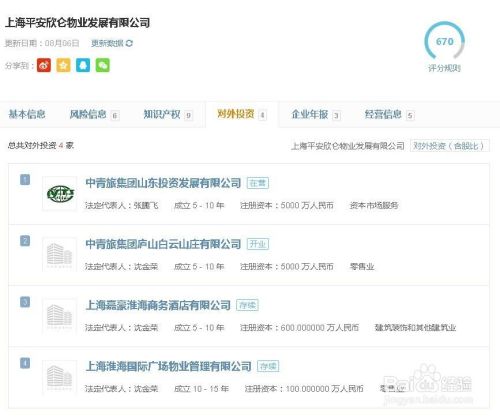The image size is (500, 417).
Task: Click the number 2 row badge
Action: (25, 241)
